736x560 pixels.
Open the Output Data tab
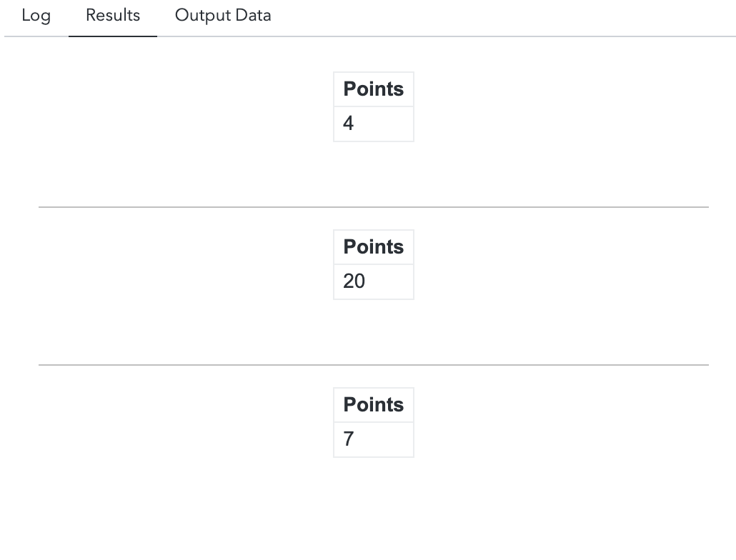pos(223,16)
